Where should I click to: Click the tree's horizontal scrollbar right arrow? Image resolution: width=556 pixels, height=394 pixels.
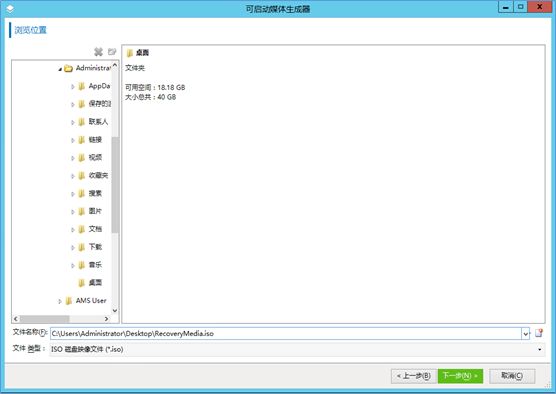click(106, 319)
